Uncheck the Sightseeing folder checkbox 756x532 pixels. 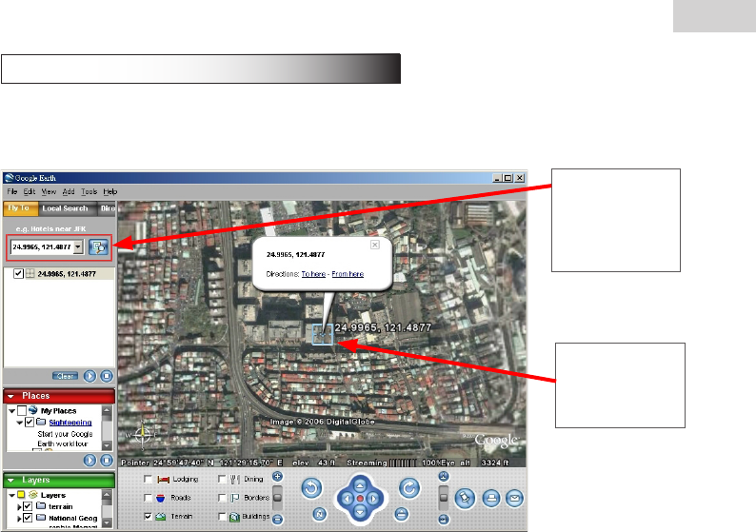(x=30, y=423)
